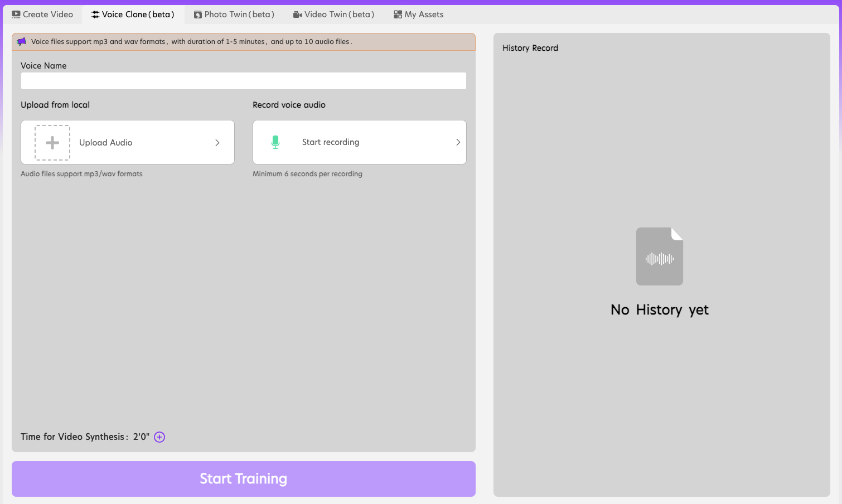Click the History Record heading
Image resolution: width=842 pixels, height=504 pixels.
coord(530,48)
